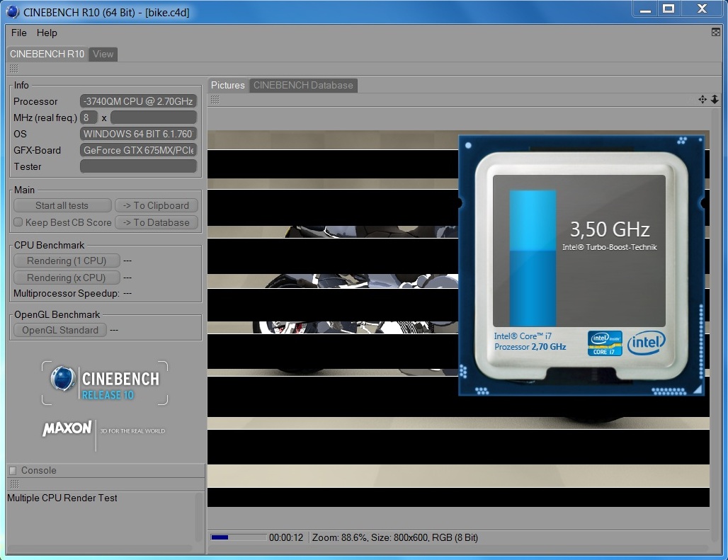Minimize the CINEBENCH window

(645, 8)
